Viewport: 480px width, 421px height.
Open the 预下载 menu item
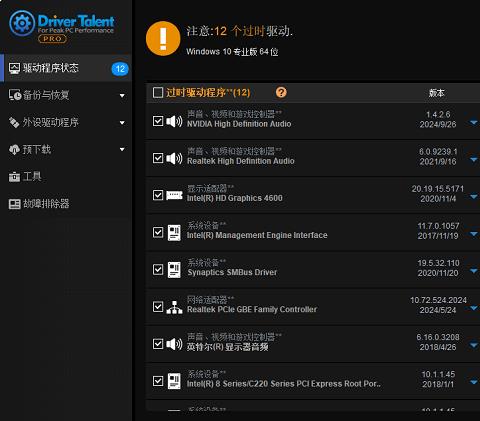tap(66, 149)
